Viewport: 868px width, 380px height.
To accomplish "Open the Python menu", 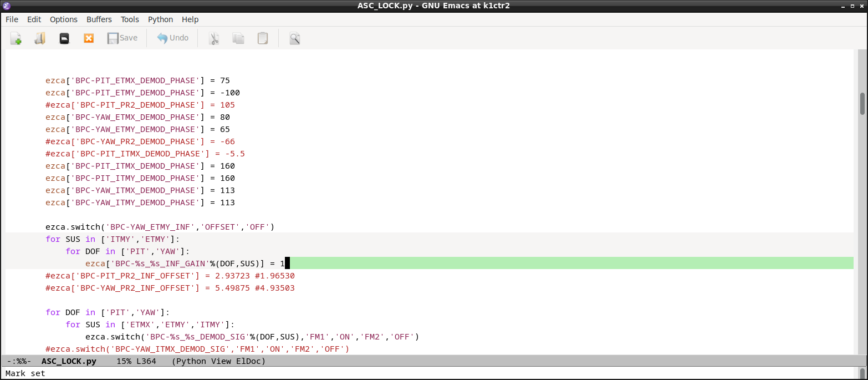I will (x=161, y=19).
